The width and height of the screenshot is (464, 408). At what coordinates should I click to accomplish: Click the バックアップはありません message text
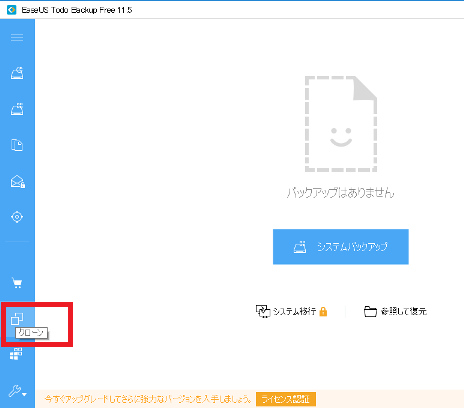341,192
